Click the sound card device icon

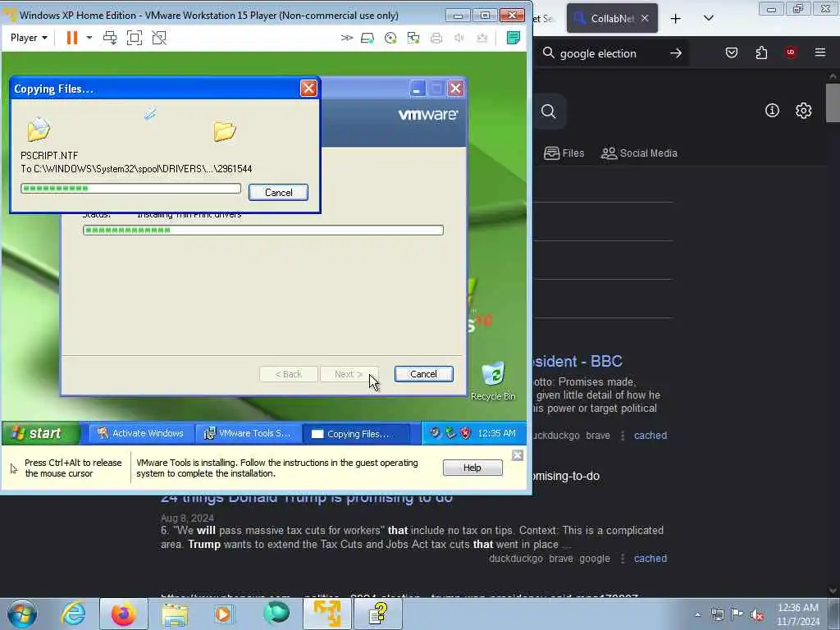point(459,38)
